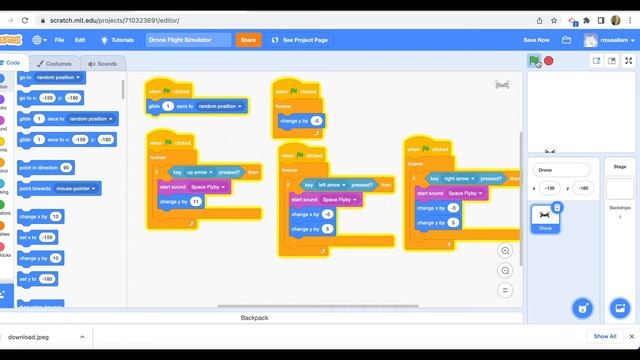This screenshot has width=640, height=360.
Task: Open left arrow key dropdown in script
Action: point(332,185)
